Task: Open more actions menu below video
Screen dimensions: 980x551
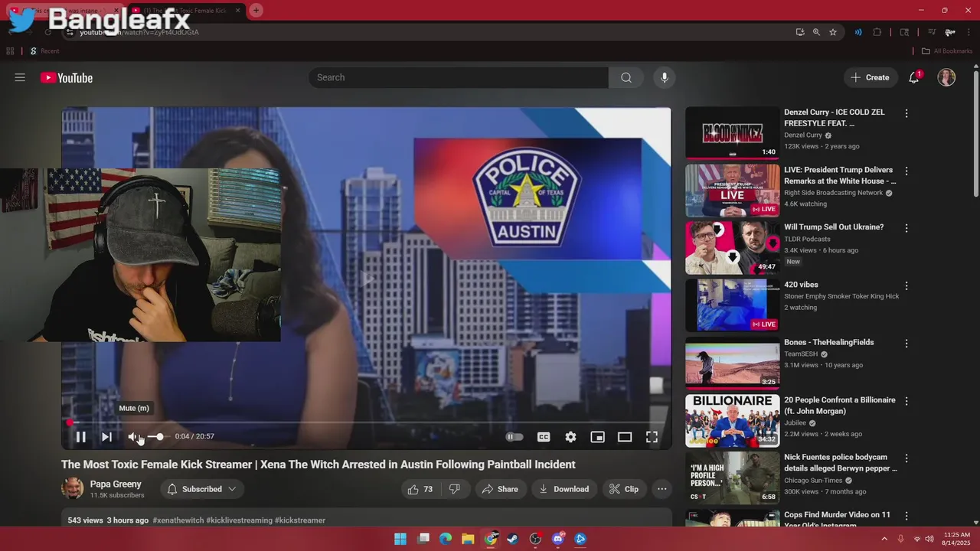Action: pyautogui.click(x=662, y=489)
